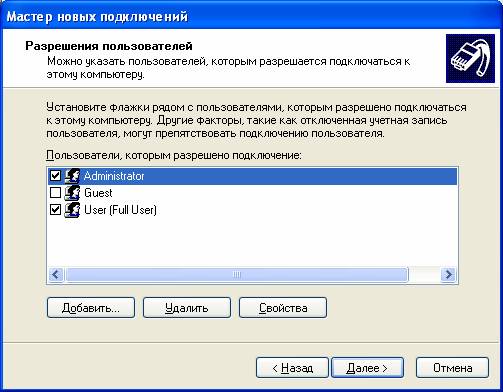Viewport: 503px width, 392px height.
Task: Click the Разрешения пользователей heading
Action: click(109, 46)
